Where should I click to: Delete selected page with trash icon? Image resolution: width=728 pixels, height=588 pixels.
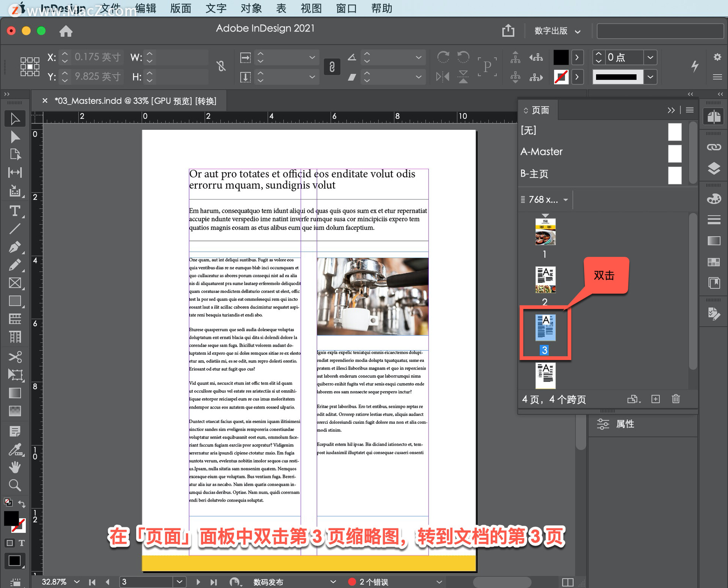[x=676, y=399]
